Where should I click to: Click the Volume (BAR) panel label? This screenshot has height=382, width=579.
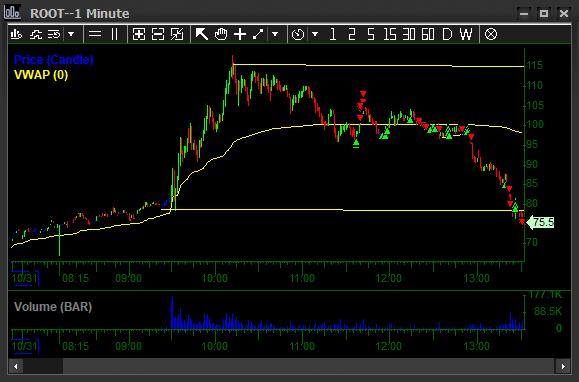tap(53, 307)
